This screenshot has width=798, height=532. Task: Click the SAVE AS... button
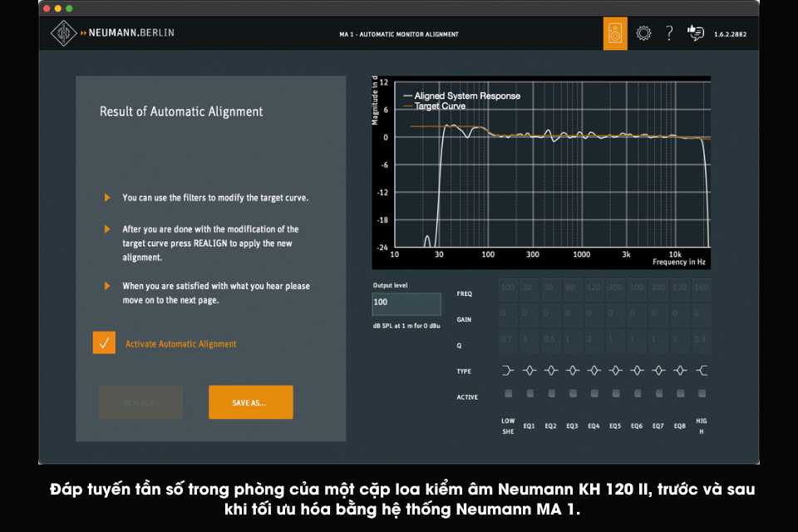coord(250,402)
